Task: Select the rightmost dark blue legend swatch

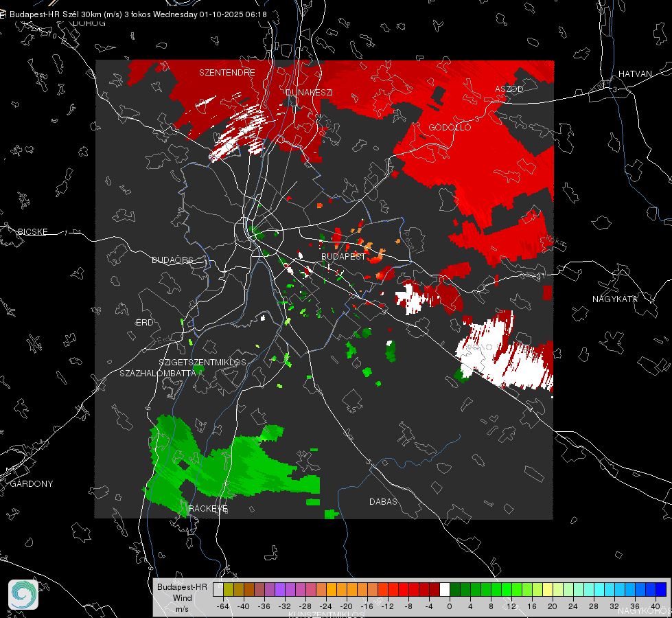Action: (x=661, y=589)
